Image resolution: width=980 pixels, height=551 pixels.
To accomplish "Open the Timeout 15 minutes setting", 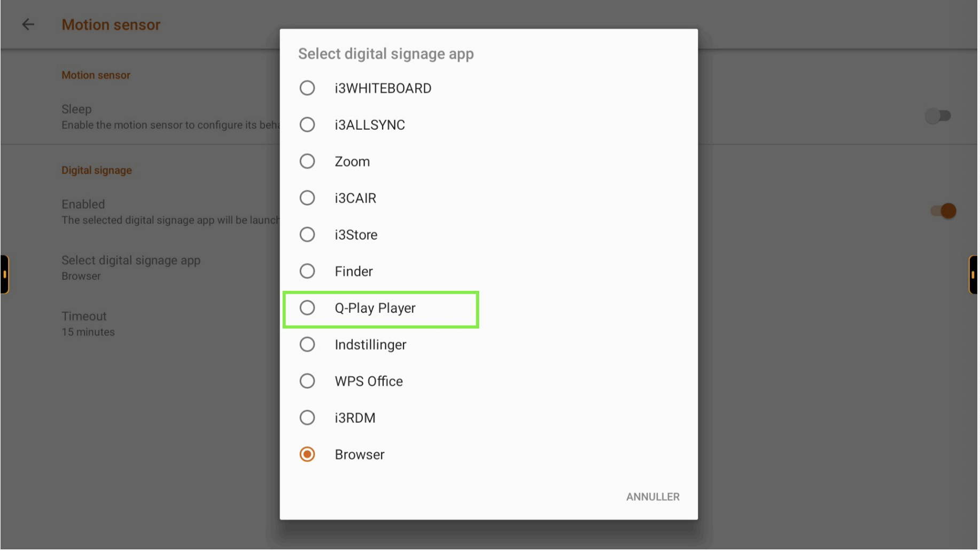I will pyautogui.click(x=89, y=324).
